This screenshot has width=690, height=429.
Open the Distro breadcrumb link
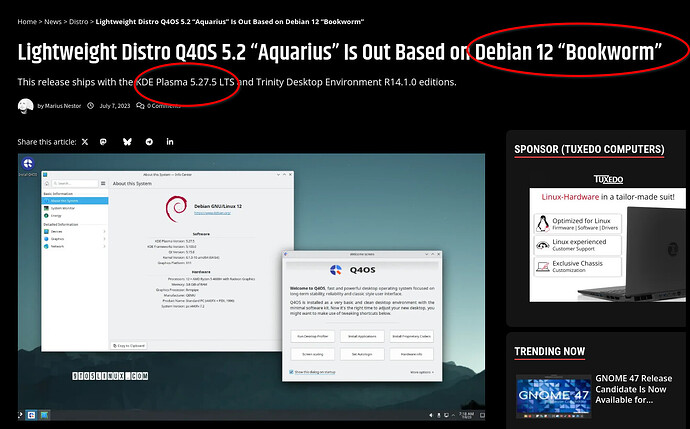[x=78, y=22]
